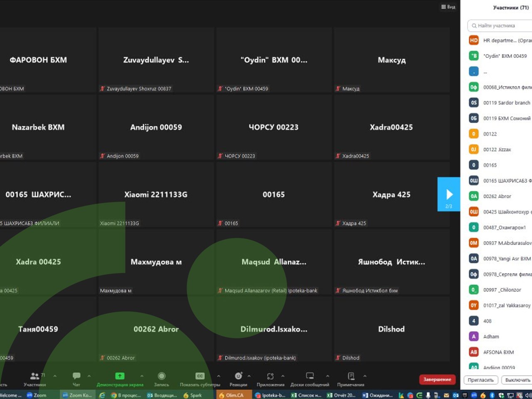Viewport: 532px width, 399px height.
Task: Select the Dilshod video tile
Action: point(392,329)
